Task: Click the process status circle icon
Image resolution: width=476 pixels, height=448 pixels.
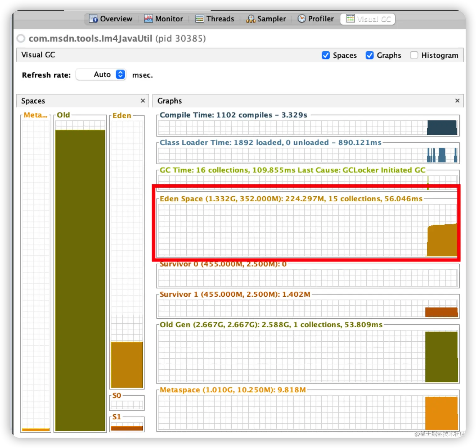Action: coord(21,38)
